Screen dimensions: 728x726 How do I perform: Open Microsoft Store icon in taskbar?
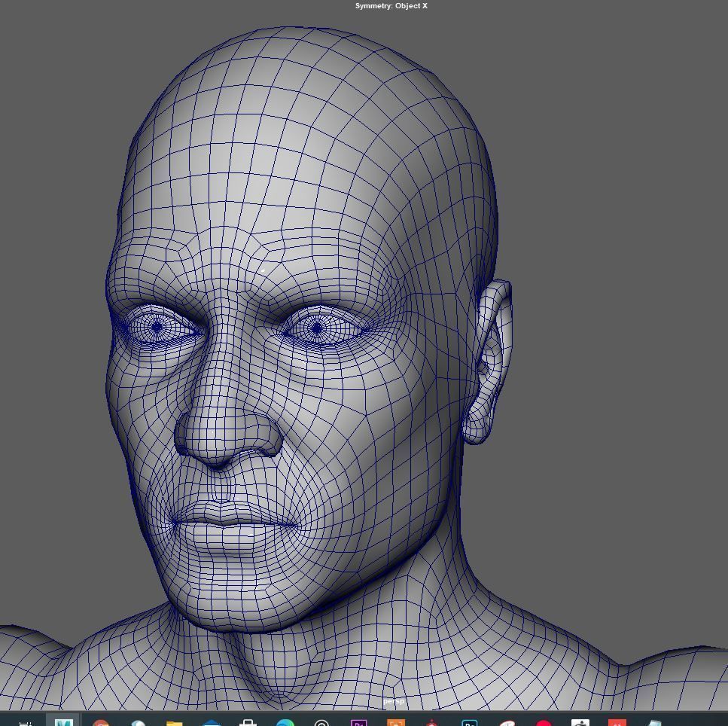coord(248,723)
